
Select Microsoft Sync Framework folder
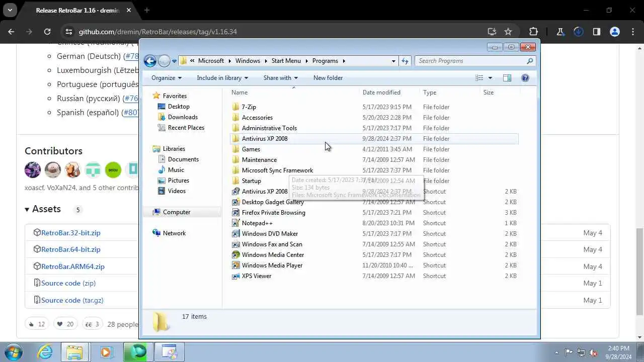click(277, 170)
